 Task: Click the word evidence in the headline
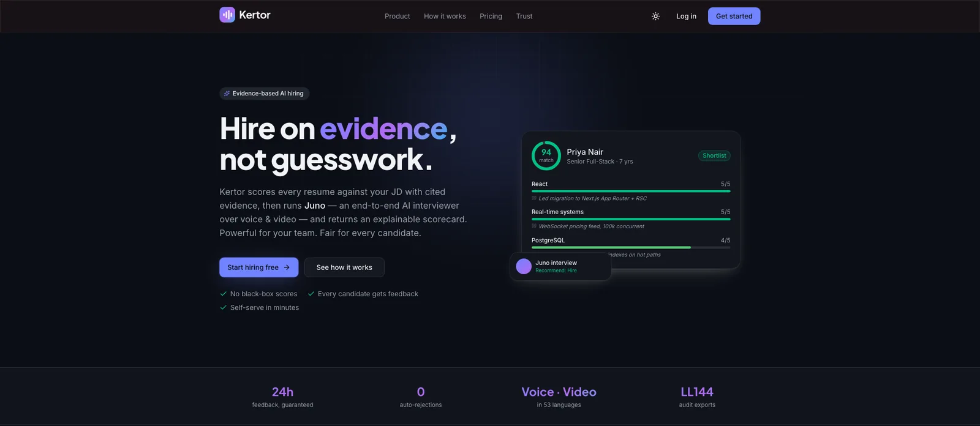pyautogui.click(x=383, y=129)
